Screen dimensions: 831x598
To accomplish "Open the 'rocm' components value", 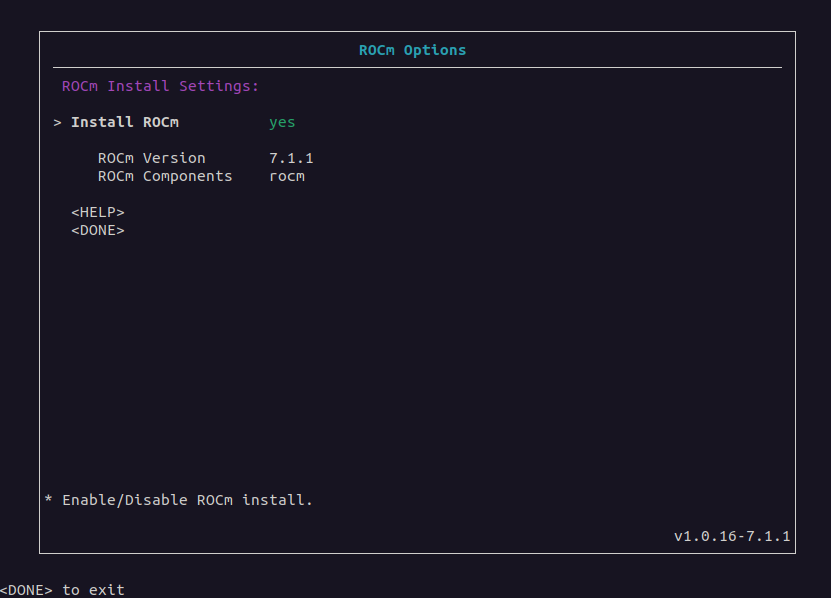I will point(287,176).
